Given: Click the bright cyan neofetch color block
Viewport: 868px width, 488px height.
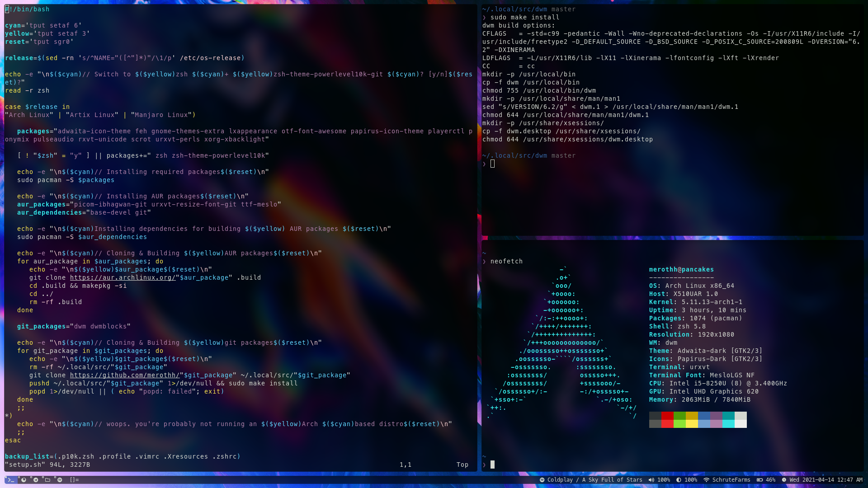Looking at the screenshot, I should [728, 423].
